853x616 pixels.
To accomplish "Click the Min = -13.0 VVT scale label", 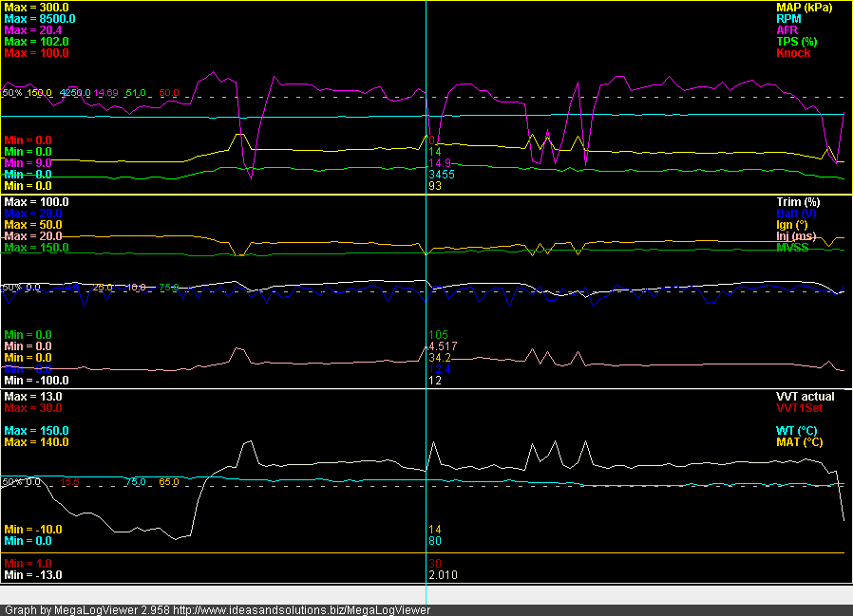I will click(x=33, y=575).
